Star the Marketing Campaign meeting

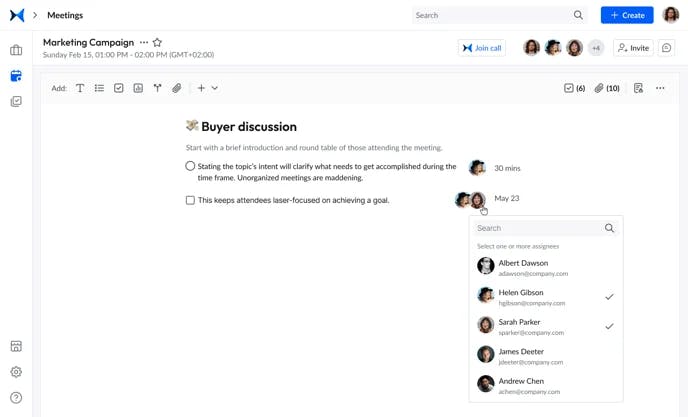click(x=157, y=43)
